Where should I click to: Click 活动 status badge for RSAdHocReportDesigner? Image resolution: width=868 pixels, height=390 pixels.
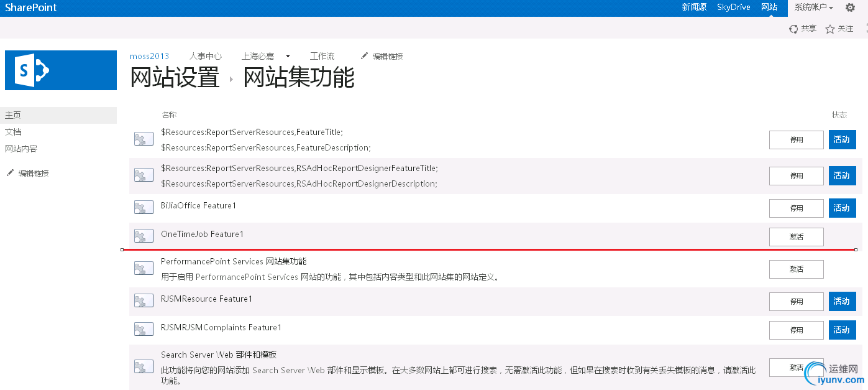pos(843,176)
